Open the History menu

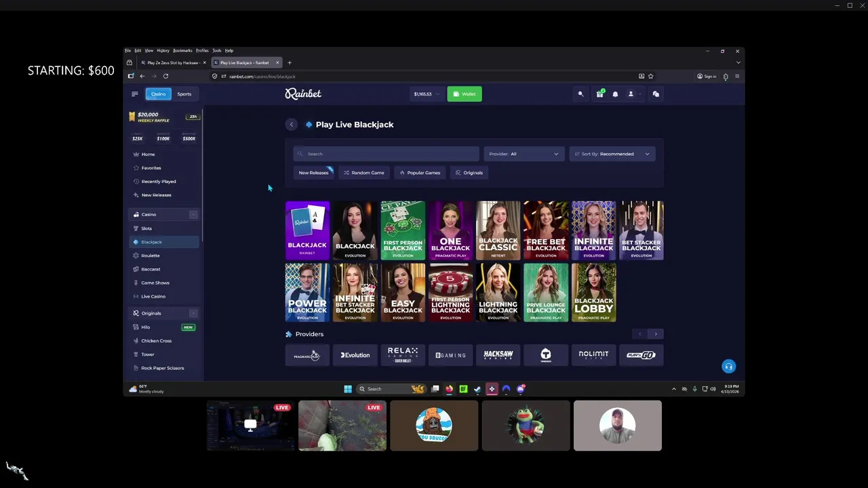163,51
